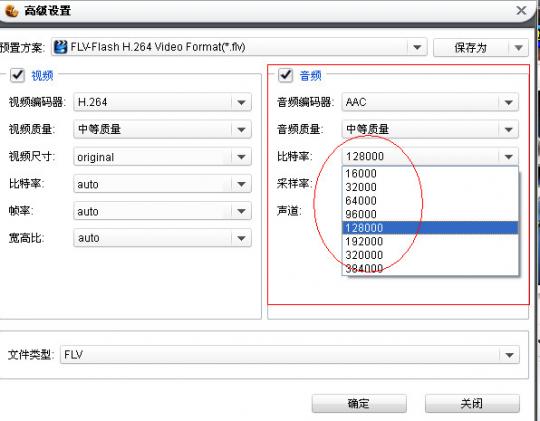The height and width of the screenshot is (421, 540).
Task: Choose 320000 from the bitrate list
Action: coord(430,255)
